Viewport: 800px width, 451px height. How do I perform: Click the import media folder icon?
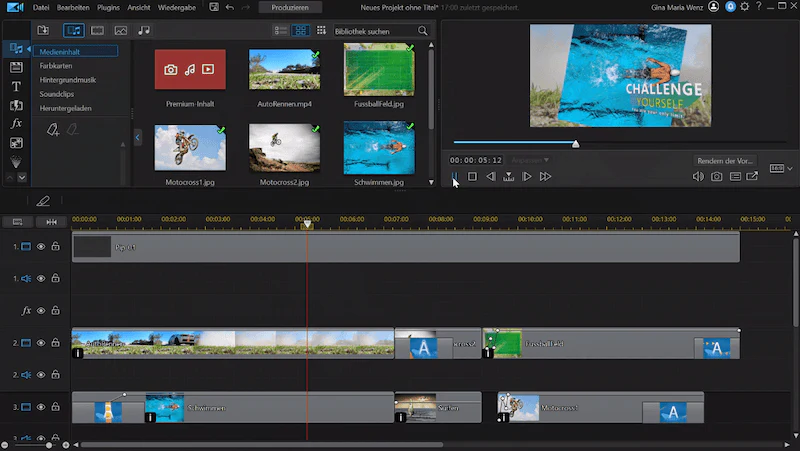[43, 31]
